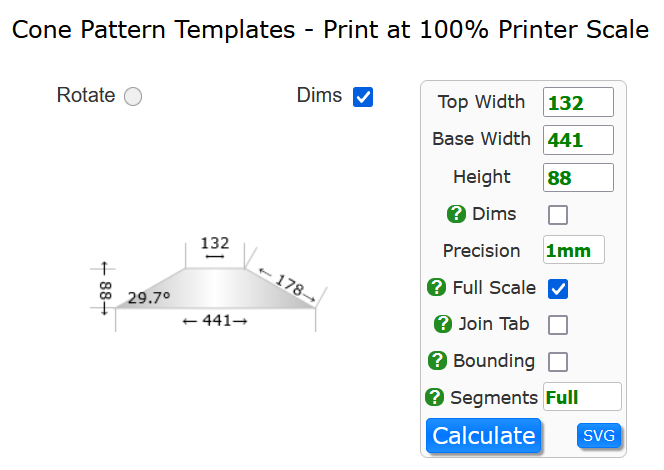Uncheck the Dims checkbox above the diagram
This screenshot has height=470, width=664.
363,97
